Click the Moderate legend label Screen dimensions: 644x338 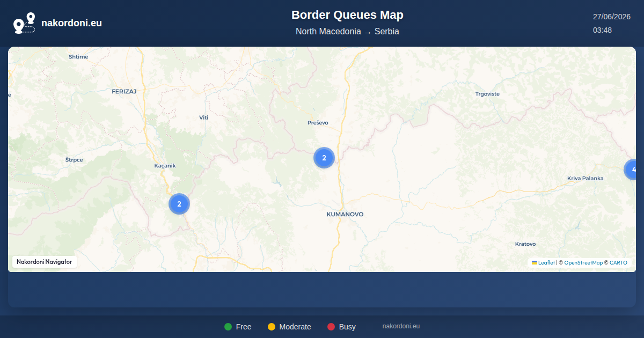pos(295,327)
